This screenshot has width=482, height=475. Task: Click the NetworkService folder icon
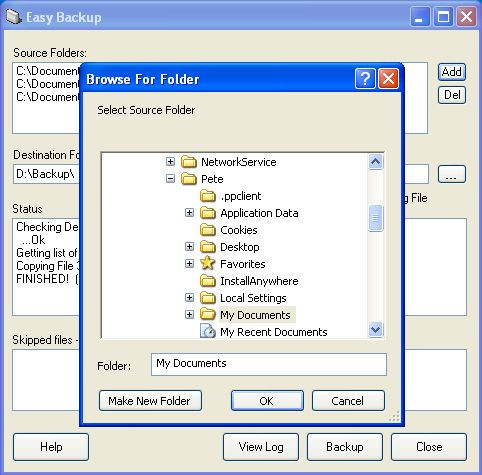[189, 162]
